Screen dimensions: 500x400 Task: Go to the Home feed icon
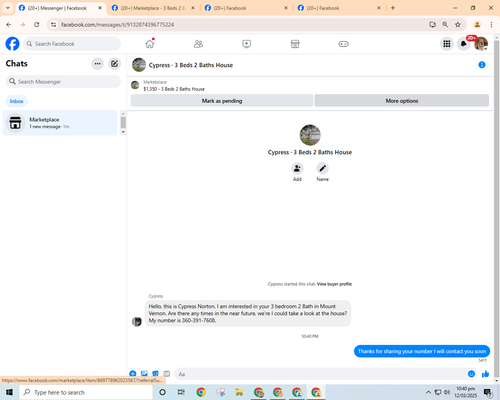pyautogui.click(x=150, y=44)
